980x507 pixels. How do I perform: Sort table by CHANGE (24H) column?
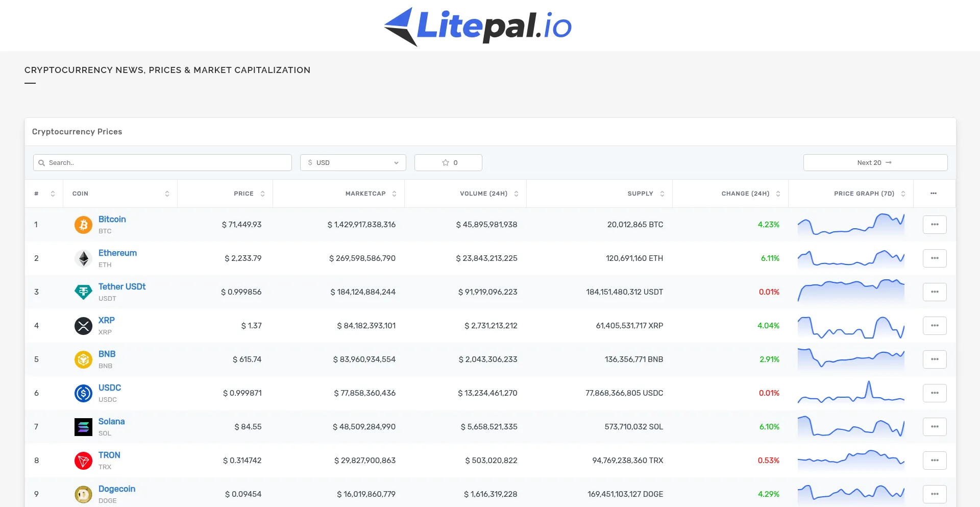point(730,194)
